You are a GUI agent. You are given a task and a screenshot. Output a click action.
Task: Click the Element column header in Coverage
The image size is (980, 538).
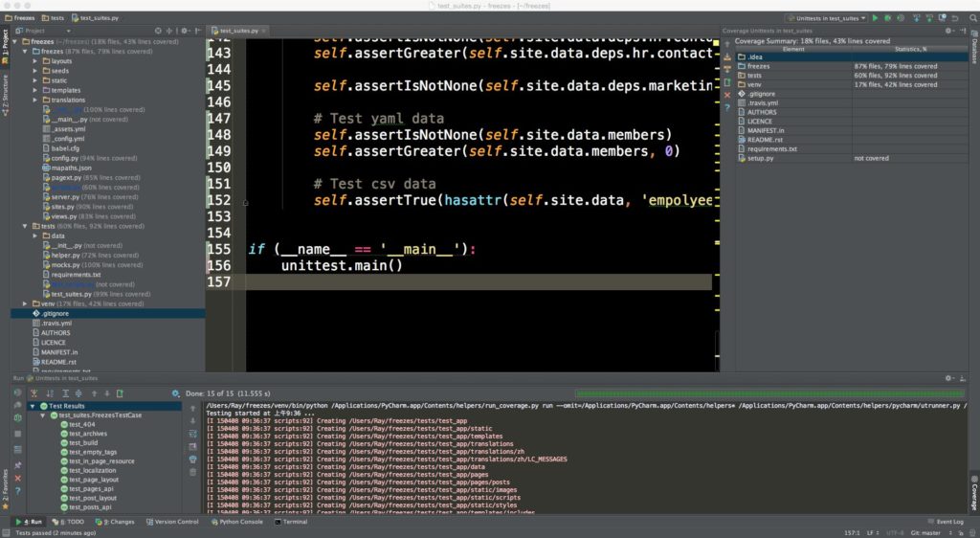793,49
